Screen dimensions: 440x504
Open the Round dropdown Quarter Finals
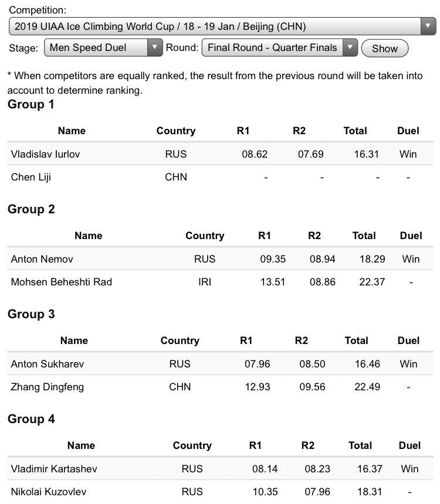279,48
